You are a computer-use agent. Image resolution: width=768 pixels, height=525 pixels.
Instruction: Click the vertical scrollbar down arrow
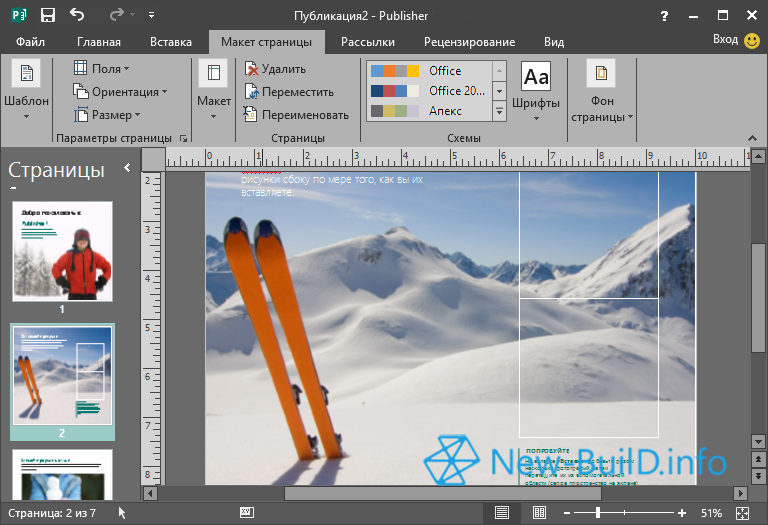(x=758, y=442)
